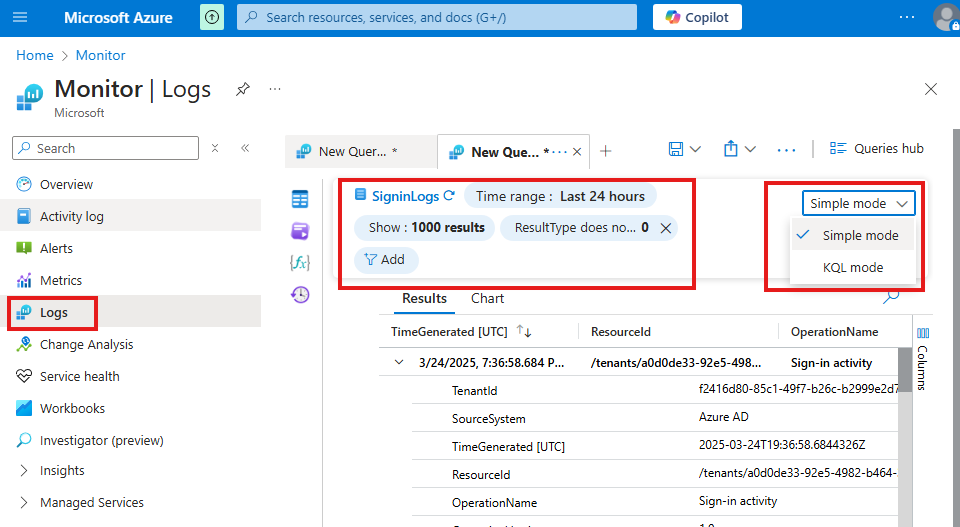Click the OperationName column header
The width and height of the screenshot is (960, 527).
click(834, 332)
